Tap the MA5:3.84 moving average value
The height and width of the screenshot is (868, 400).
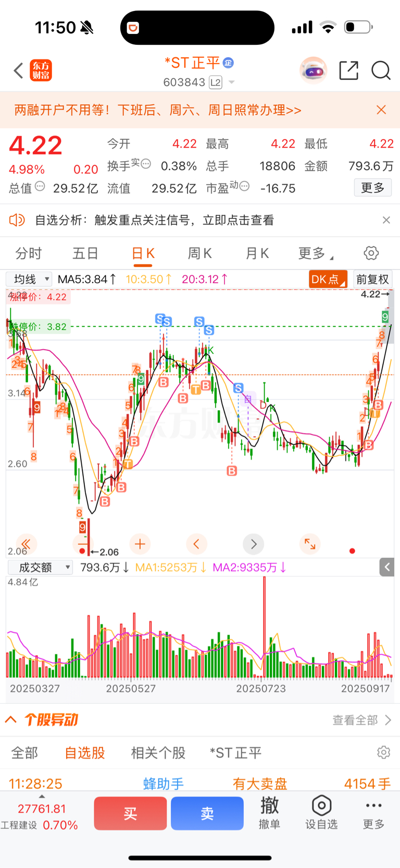pyautogui.click(x=86, y=279)
